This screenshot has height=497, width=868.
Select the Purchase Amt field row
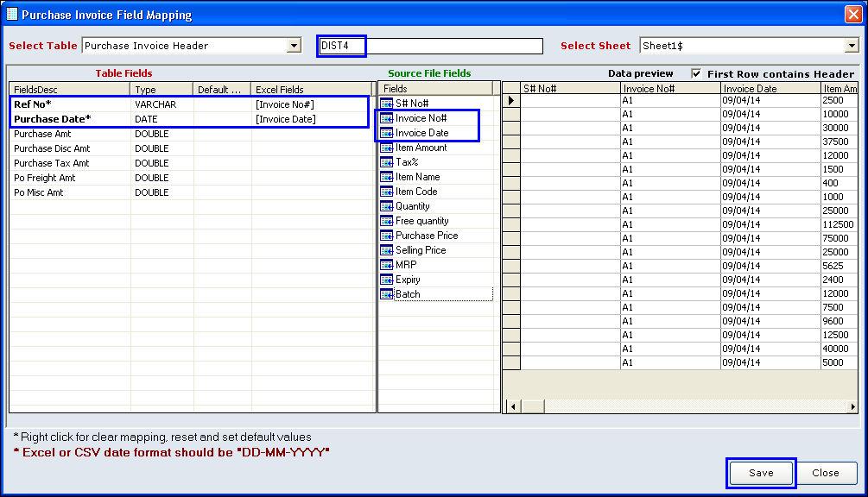pyautogui.click(x=192, y=134)
